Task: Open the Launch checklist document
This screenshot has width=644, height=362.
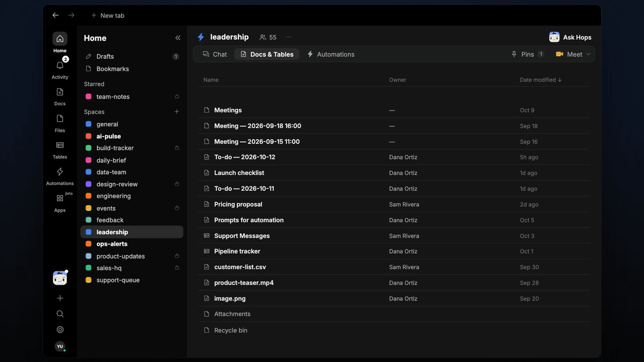Action: click(x=394, y=173)
